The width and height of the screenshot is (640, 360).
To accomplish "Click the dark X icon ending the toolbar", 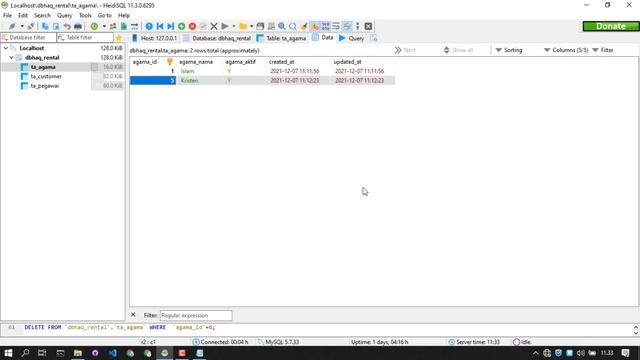I will 368,26.
